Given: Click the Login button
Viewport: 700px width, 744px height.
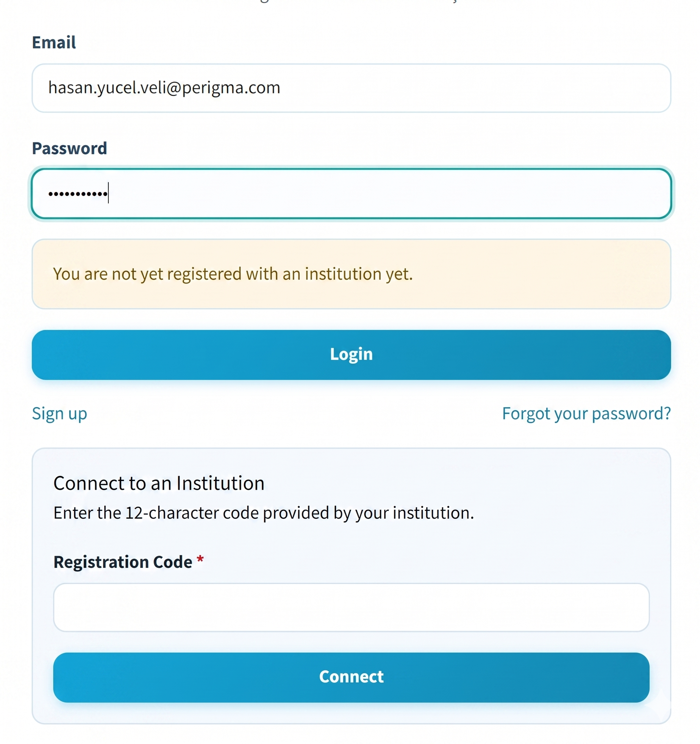Looking at the screenshot, I should (351, 354).
